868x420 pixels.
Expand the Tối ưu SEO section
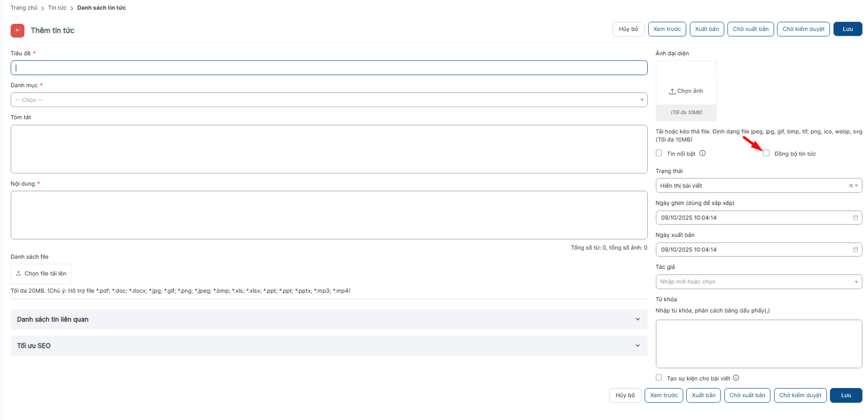pos(329,346)
